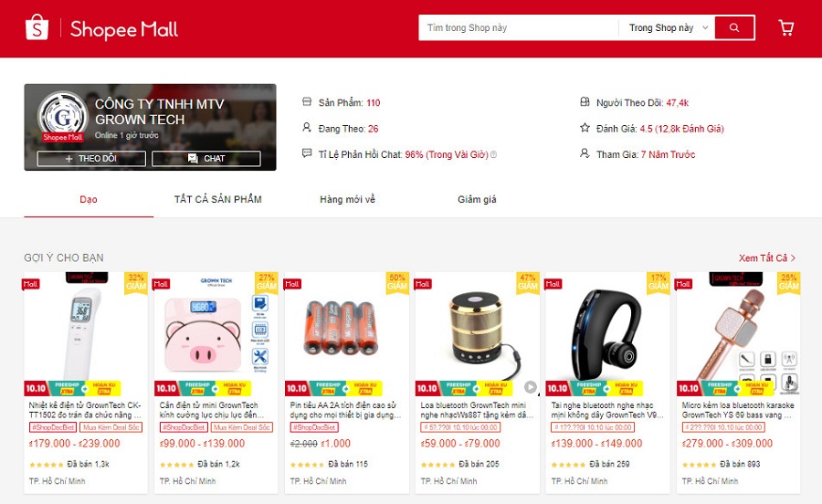Switch to the TẤT CẢ SẢN PHẨM tab
This screenshot has width=822, height=504.
pyautogui.click(x=218, y=199)
